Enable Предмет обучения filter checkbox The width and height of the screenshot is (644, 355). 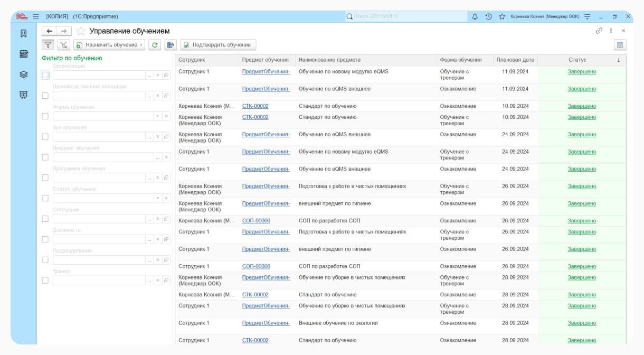[x=45, y=157]
